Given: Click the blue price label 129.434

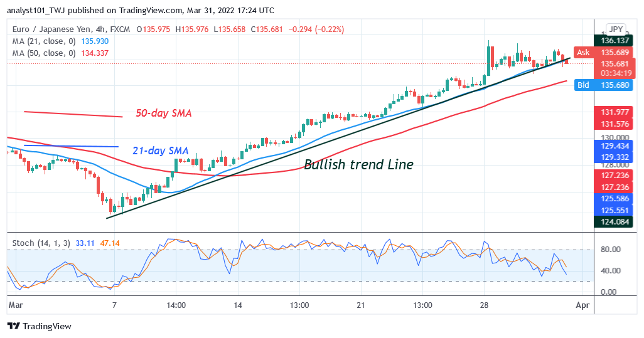Looking at the screenshot, I should (x=614, y=146).
